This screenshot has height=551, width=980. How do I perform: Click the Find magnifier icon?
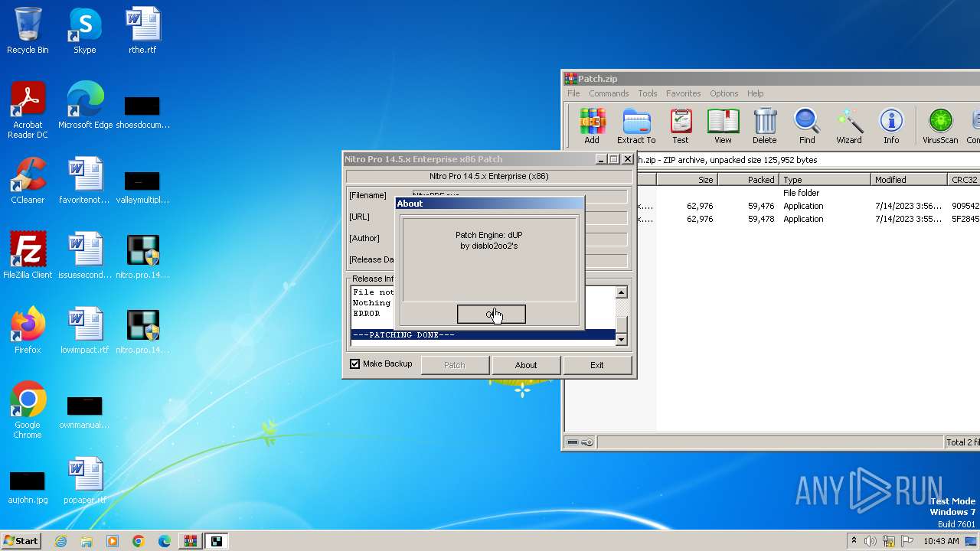pos(807,126)
